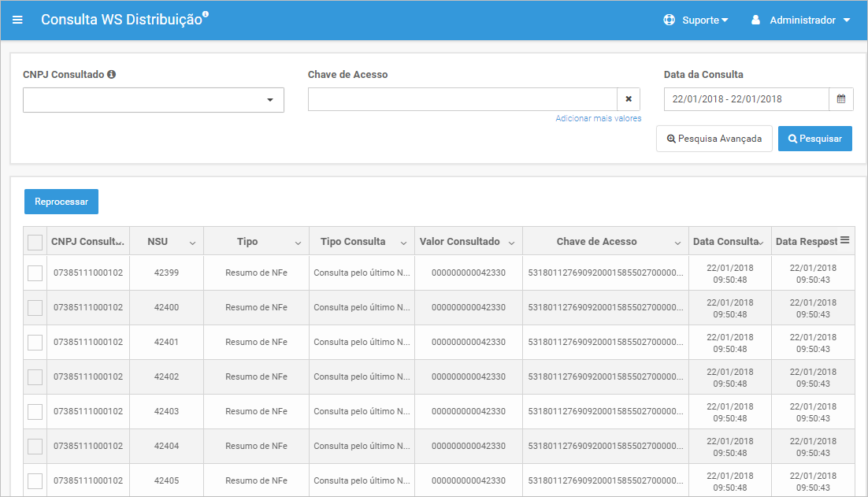
Task: Select the row with NSU 42405
Action: pos(35,481)
